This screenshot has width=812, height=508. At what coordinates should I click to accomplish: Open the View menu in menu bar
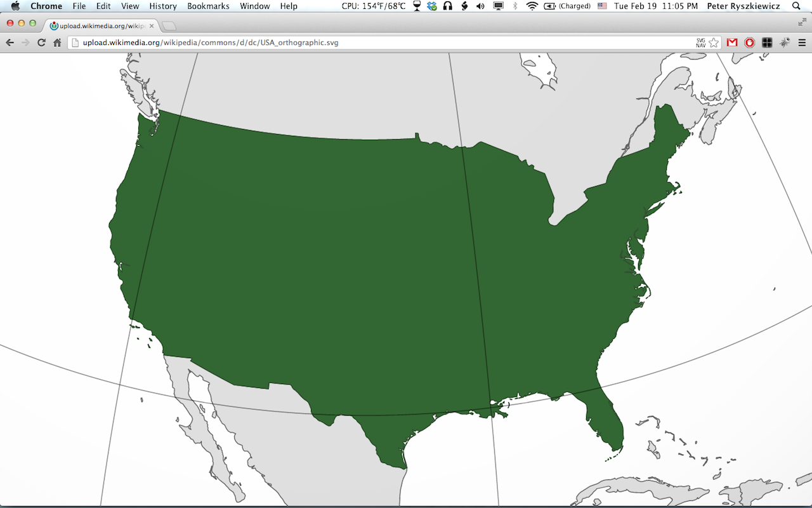[x=130, y=6]
